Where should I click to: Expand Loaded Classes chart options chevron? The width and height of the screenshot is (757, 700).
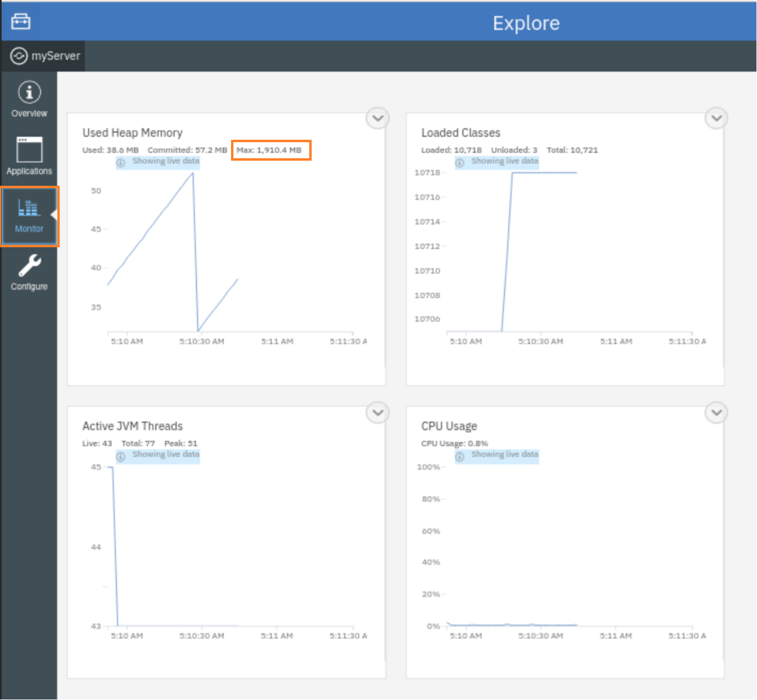[x=716, y=118]
